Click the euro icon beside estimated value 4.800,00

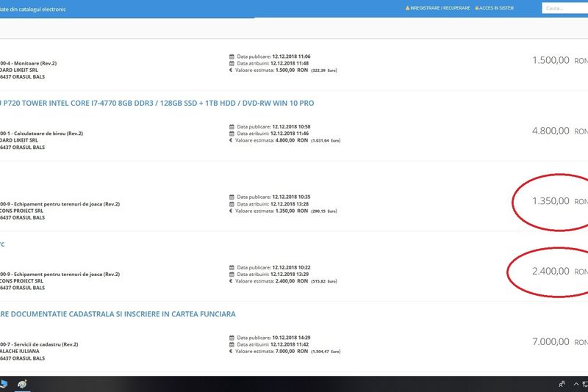(232, 140)
